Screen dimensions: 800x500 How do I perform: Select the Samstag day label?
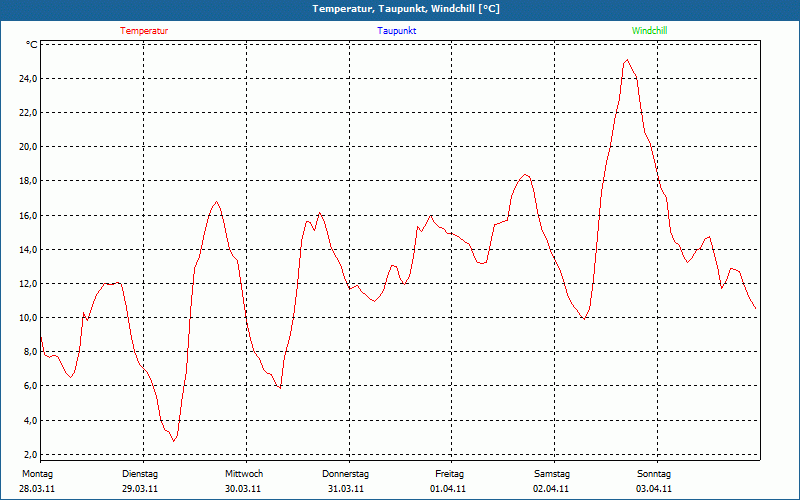(x=552, y=474)
